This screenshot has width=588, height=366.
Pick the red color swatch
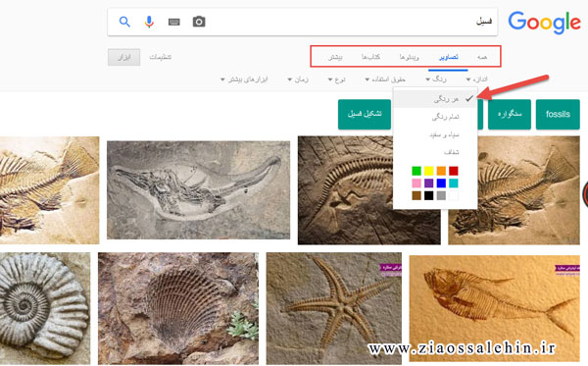454,171
